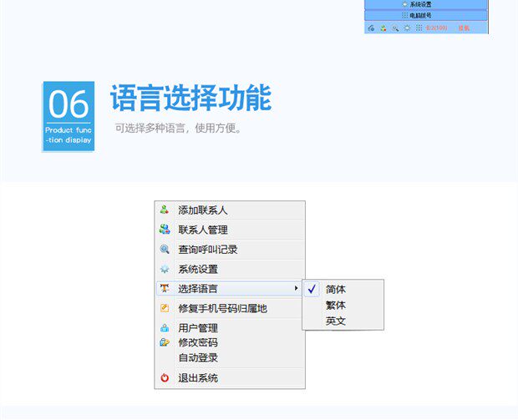518x420 pixels.
Task: Click the gear icon beside 系统设置 menu entry
Action: point(165,269)
